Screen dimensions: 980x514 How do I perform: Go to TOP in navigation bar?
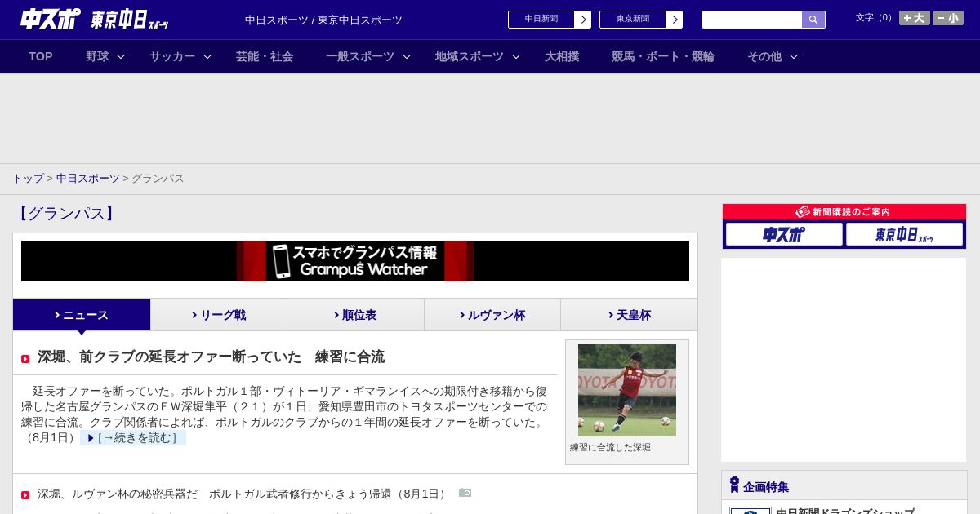click(x=41, y=56)
